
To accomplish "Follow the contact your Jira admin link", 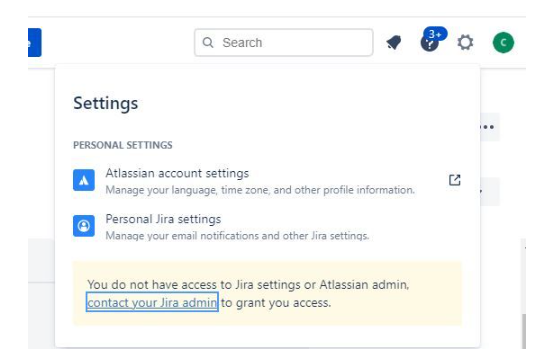I will coord(152,302).
